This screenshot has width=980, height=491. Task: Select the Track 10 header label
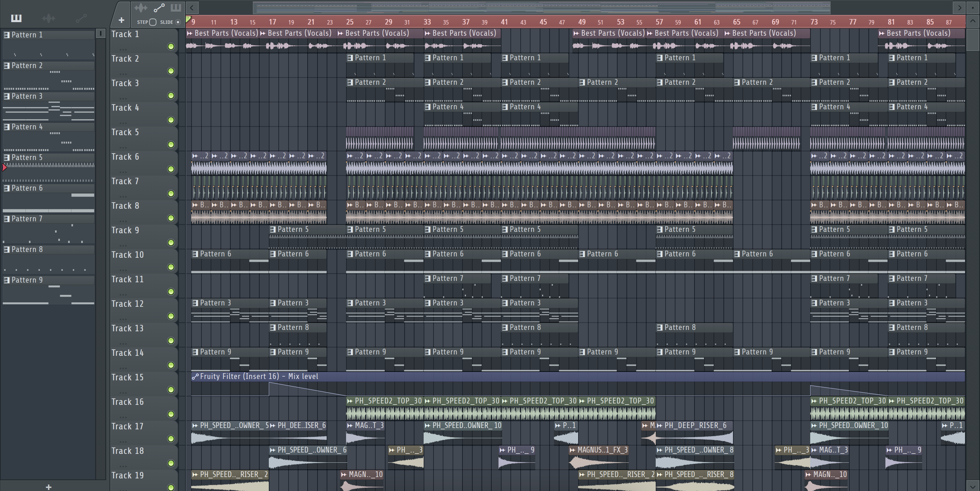coord(128,255)
